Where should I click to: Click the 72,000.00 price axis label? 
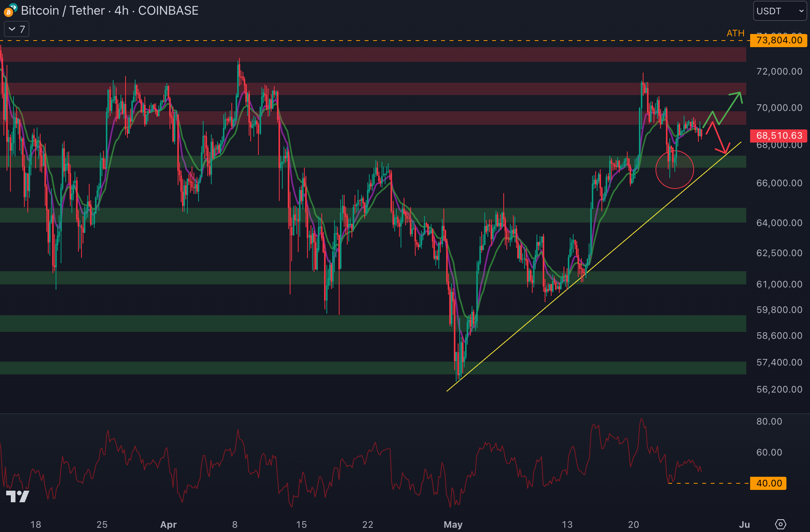(779, 71)
